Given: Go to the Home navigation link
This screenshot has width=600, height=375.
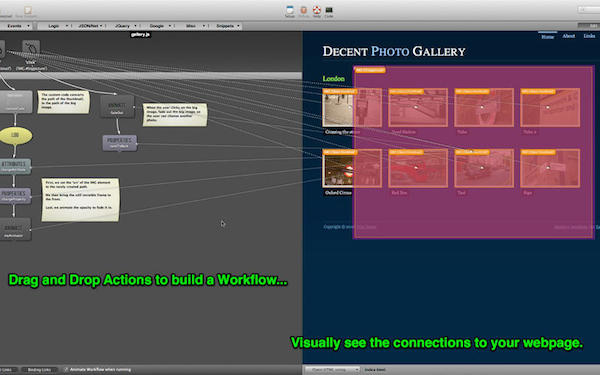Looking at the screenshot, I should coord(548,37).
